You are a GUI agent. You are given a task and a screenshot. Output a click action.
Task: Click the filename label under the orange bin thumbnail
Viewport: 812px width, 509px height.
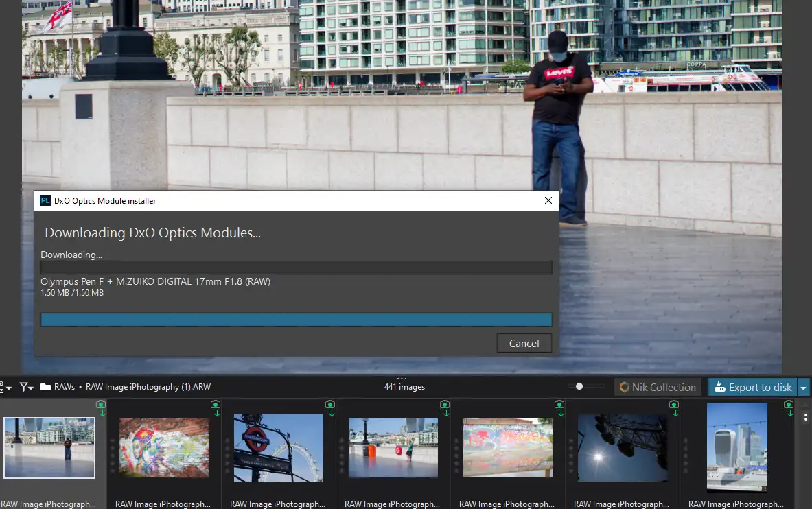pyautogui.click(x=392, y=504)
